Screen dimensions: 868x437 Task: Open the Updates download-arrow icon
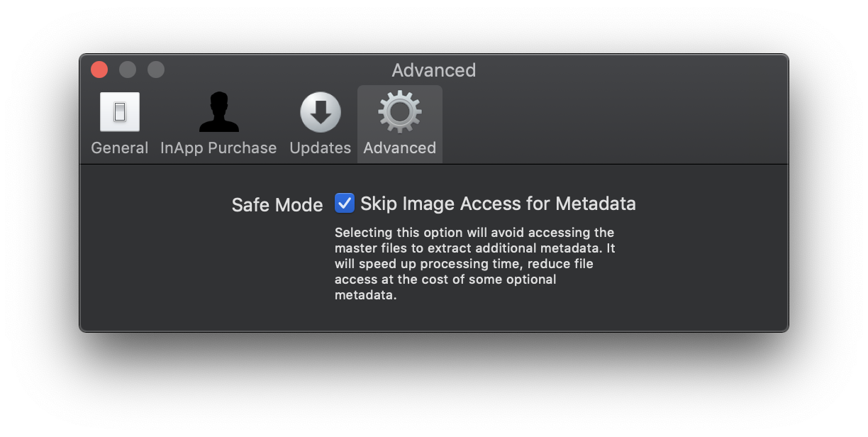pyautogui.click(x=321, y=112)
